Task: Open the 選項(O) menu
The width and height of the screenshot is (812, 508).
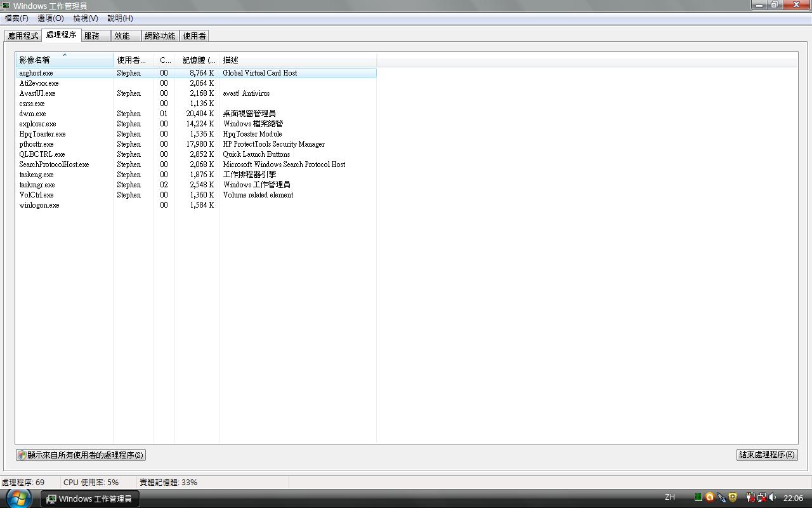Action: [x=50, y=18]
